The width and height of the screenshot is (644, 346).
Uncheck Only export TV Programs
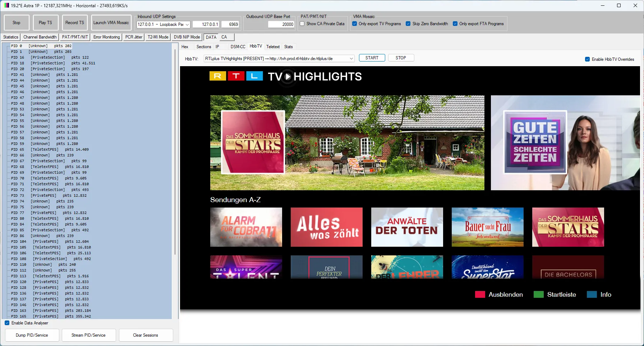click(355, 24)
